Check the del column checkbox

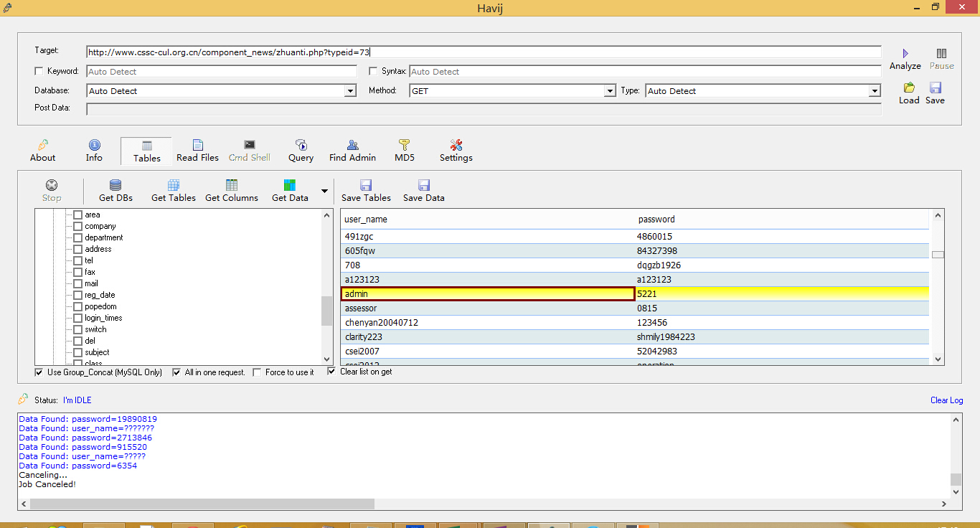point(77,341)
